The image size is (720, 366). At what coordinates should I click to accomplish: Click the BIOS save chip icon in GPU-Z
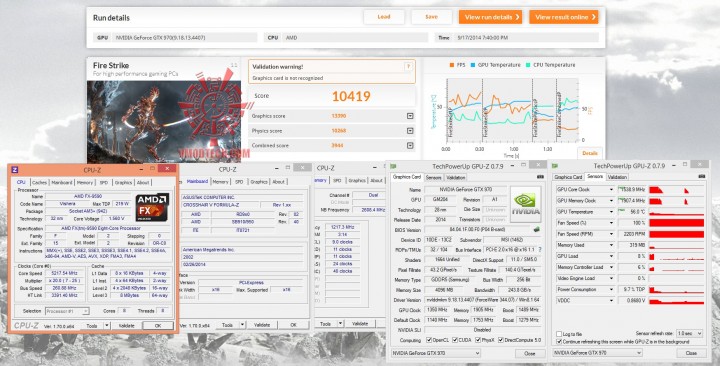(x=536, y=229)
